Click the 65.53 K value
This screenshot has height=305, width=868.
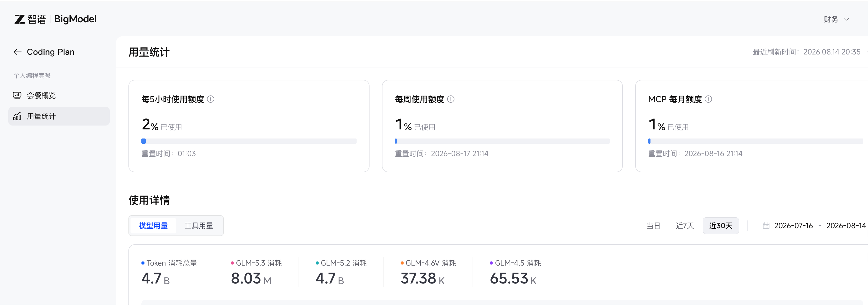tap(513, 279)
